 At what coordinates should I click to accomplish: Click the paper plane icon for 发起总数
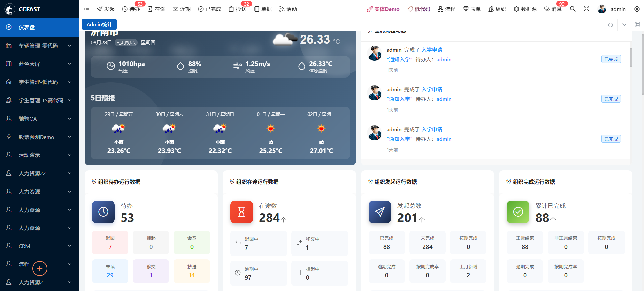380,212
